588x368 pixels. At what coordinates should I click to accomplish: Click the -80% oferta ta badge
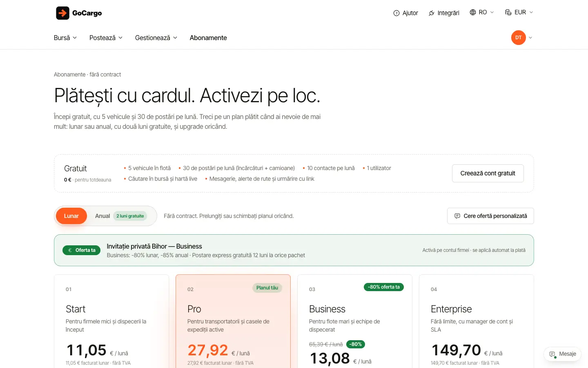point(384,287)
